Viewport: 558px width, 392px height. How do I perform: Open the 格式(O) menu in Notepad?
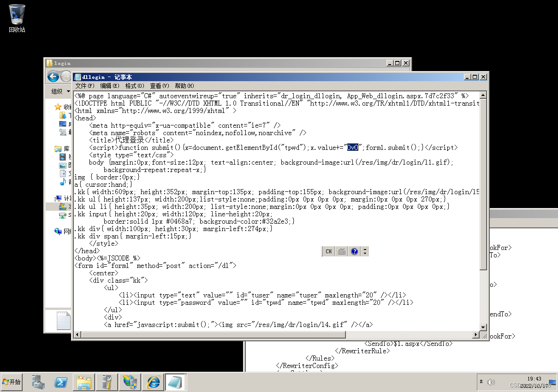(135, 86)
